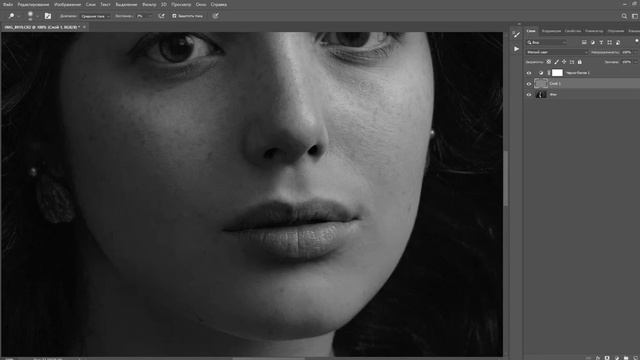Image resolution: width=640 pixels, height=360 pixels.
Task: Click the layer opacity value field
Action: 627,52
